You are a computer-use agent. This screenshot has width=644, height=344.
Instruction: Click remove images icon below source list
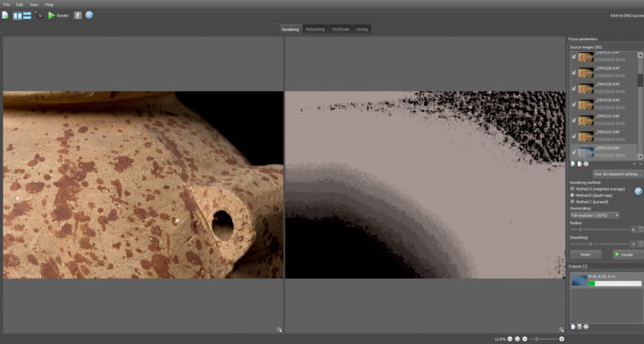580,163
